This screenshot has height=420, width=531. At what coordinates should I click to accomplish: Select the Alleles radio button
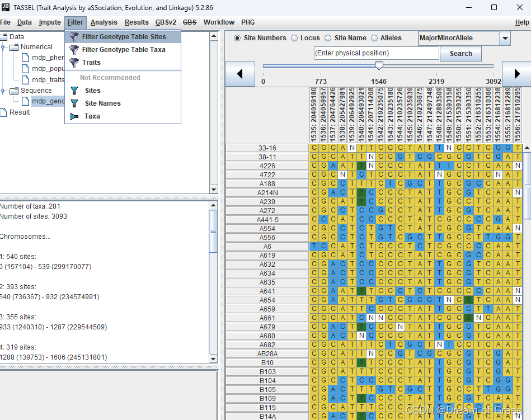tap(374, 38)
